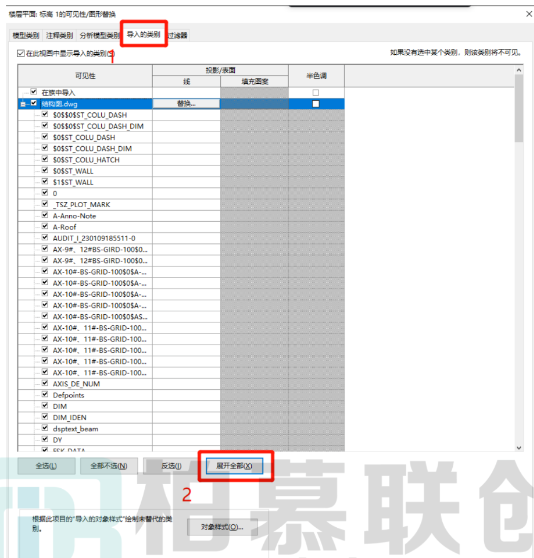The width and height of the screenshot is (534, 558).
Task: Close the visibility/graphics dialog
Action: (x=529, y=14)
